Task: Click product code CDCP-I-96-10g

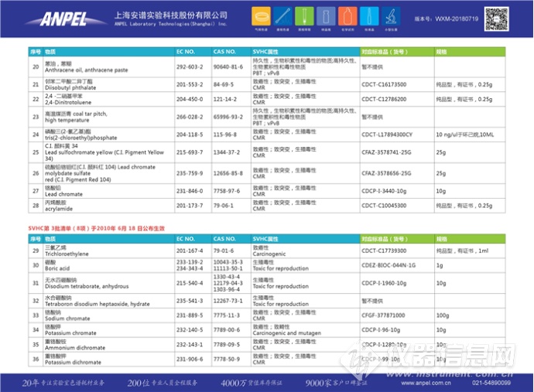Action: [x=381, y=329]
